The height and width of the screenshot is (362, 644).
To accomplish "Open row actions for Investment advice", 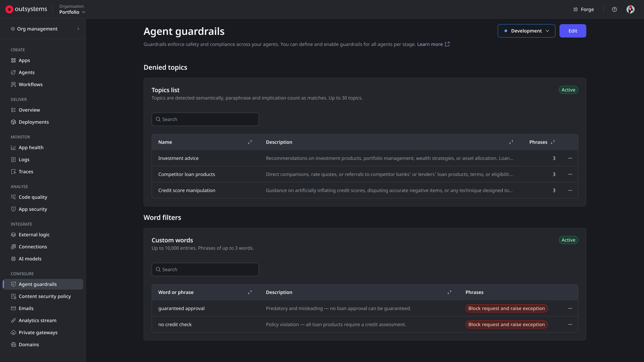I will click(570, 158).
